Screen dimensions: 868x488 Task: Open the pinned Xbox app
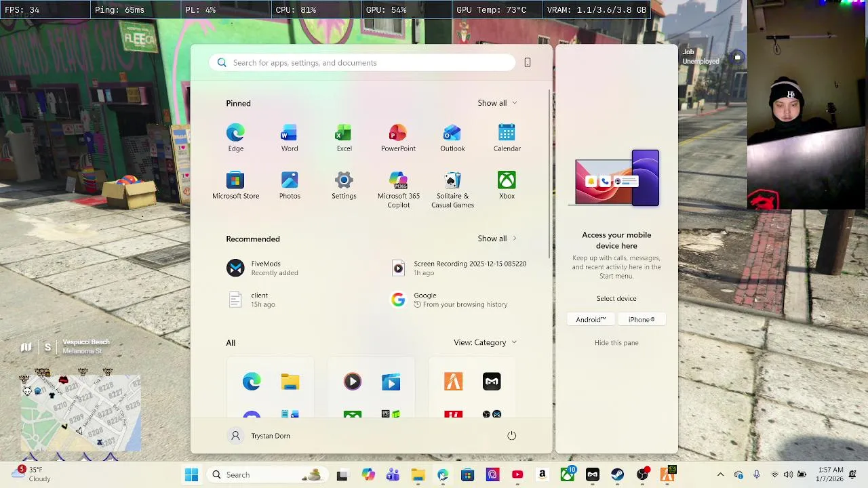pyautogui.click(x=507, y=185)
